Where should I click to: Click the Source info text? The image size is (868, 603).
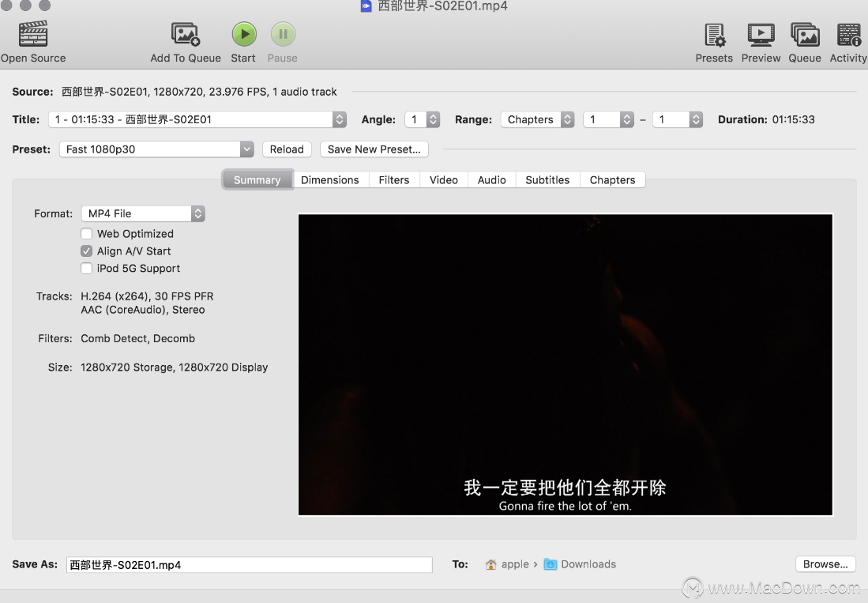click(199, 92)
